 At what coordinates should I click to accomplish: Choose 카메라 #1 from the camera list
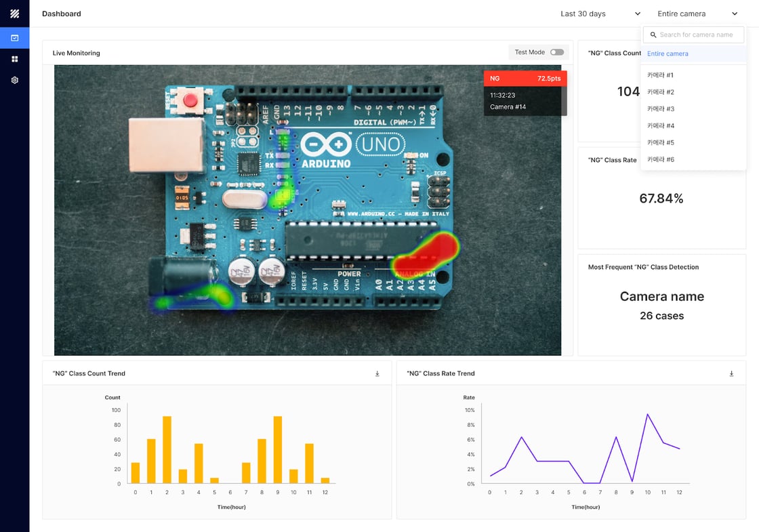tap(660, 75)
